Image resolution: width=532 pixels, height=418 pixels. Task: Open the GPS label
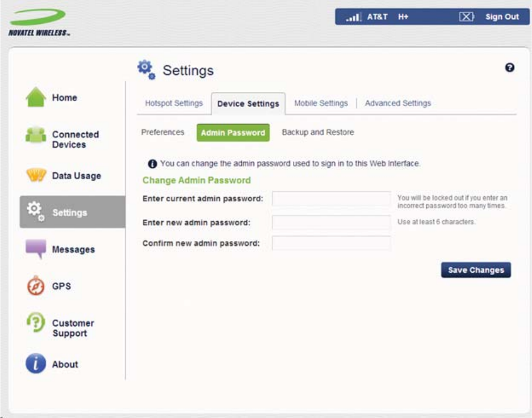pyautogui.click(x=61, y=286)
